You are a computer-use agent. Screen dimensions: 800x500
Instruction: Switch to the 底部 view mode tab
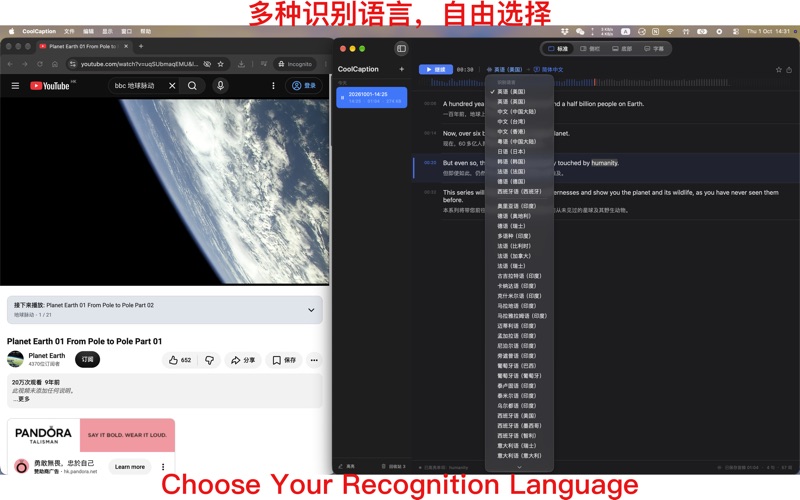(x=622, y=49)
